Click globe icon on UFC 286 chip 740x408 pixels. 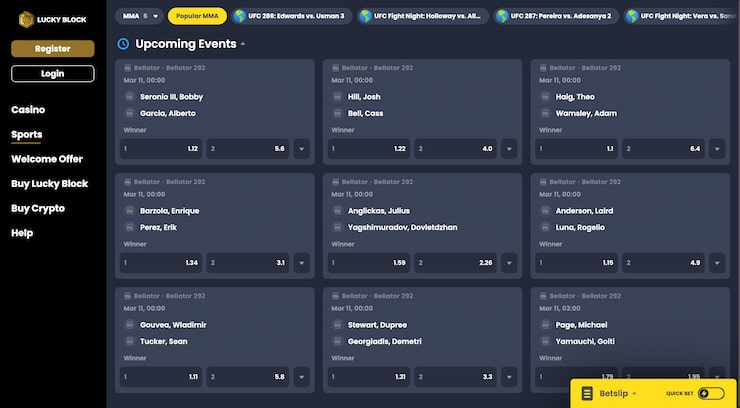[x=240, y=17]
